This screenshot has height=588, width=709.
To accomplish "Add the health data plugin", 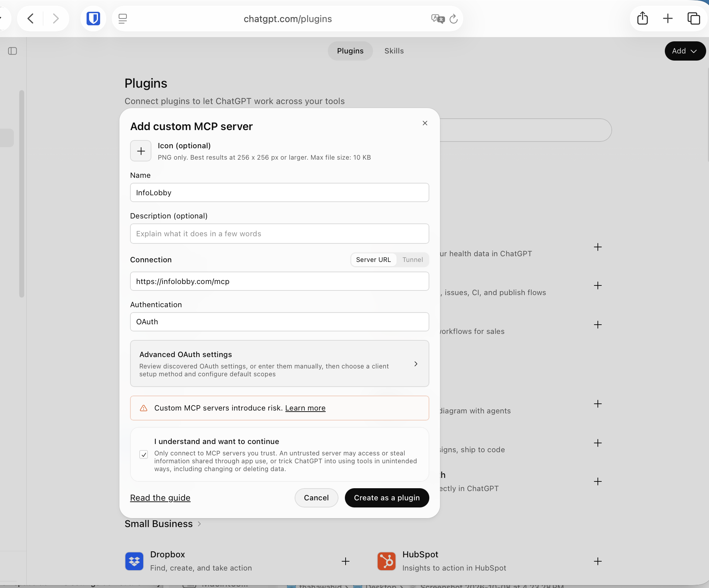I will coord(597,247).
